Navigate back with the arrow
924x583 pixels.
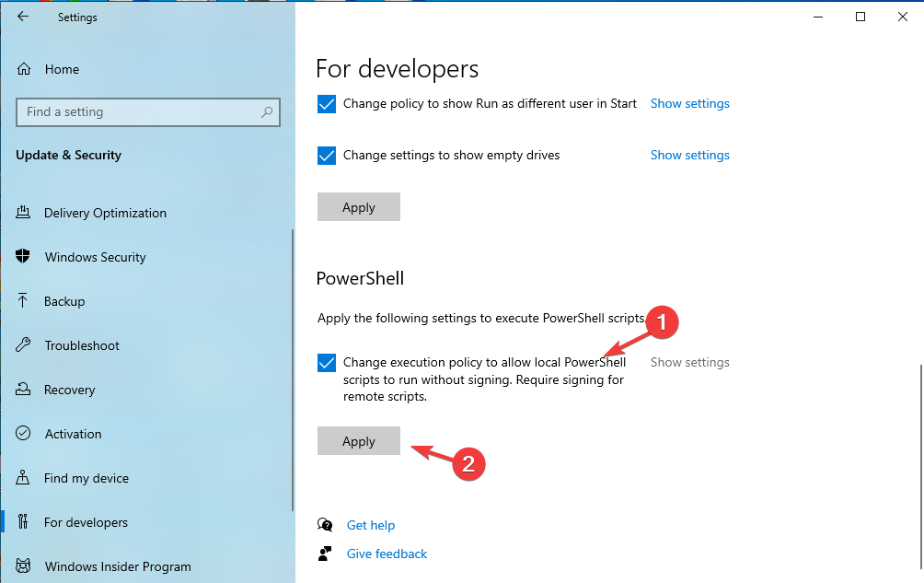tap(23, 17)
